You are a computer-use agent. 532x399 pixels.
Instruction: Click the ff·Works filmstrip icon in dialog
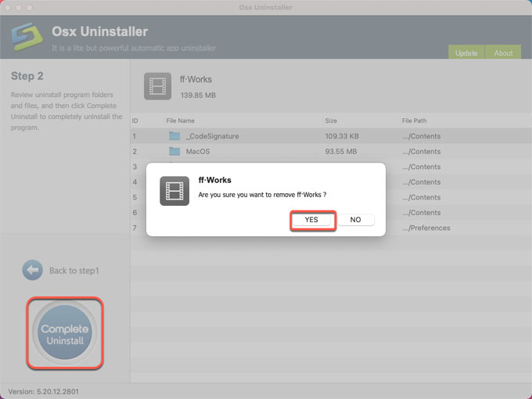[x=174, y=191]
